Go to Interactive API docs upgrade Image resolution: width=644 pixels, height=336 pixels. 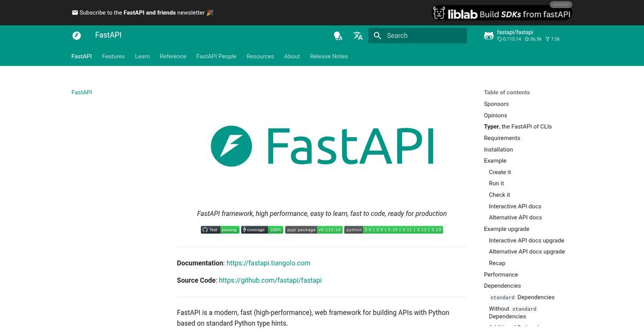coord(527,241)
